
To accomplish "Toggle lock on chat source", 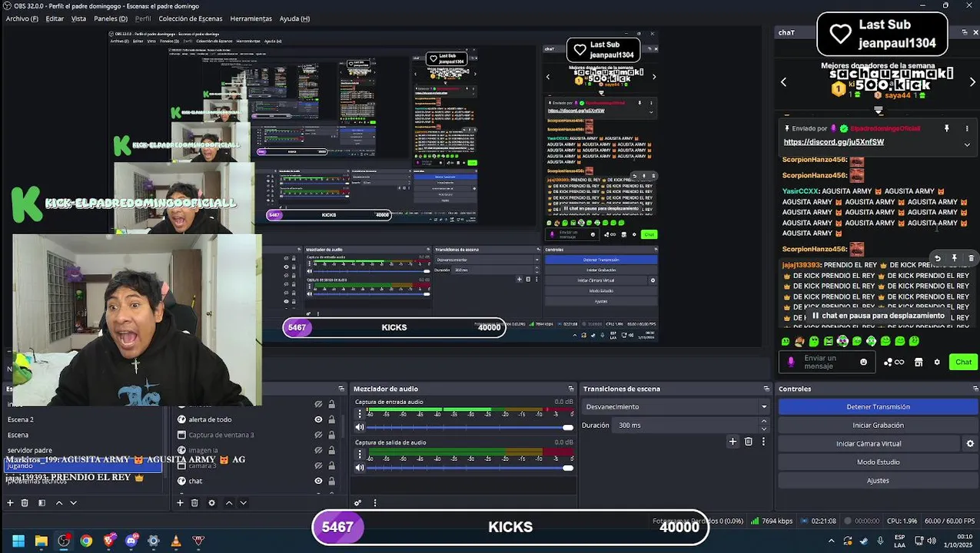I will pos(332,481).
